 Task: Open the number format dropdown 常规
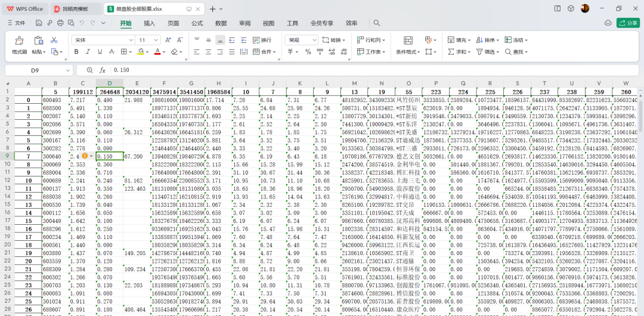[315, 40]
